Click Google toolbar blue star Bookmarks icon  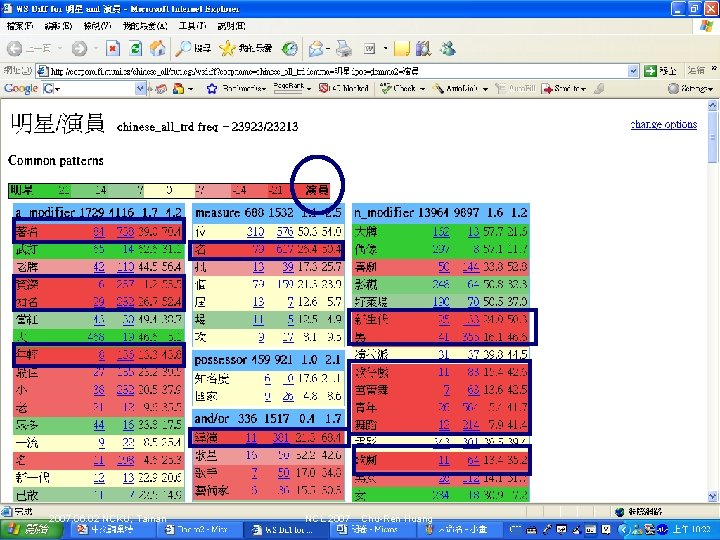point(212,88)
